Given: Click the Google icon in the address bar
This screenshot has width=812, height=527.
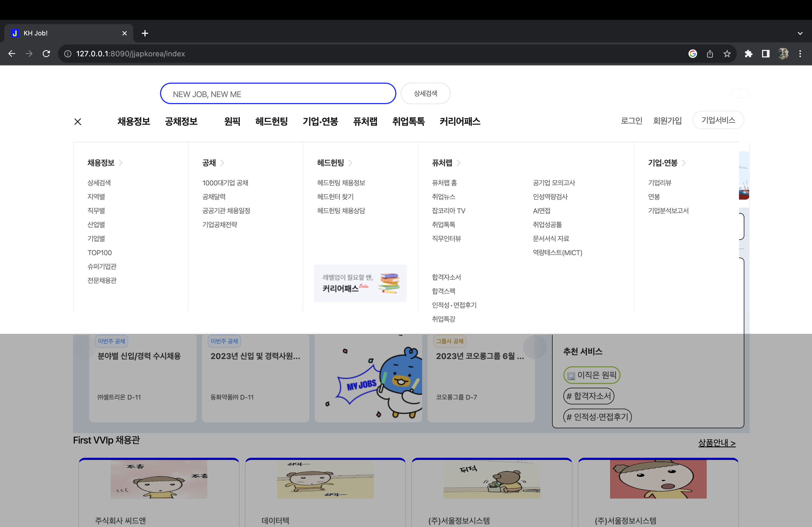Looking at the screenshot, I should (693, 53).
